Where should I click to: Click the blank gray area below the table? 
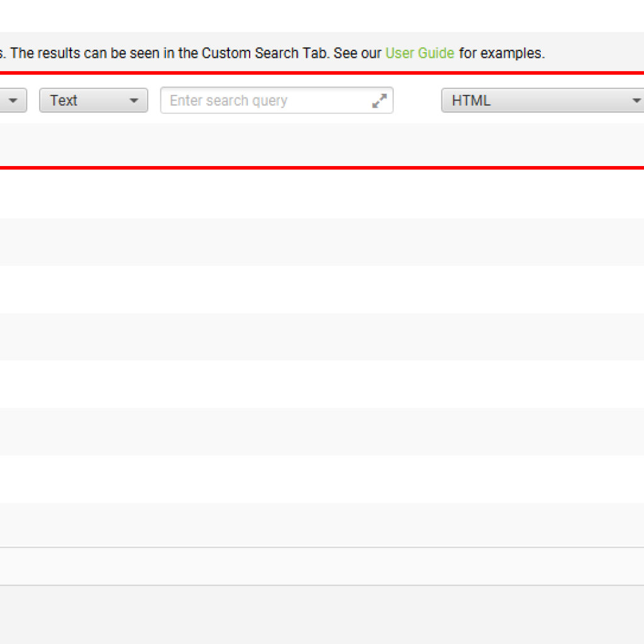322,615
